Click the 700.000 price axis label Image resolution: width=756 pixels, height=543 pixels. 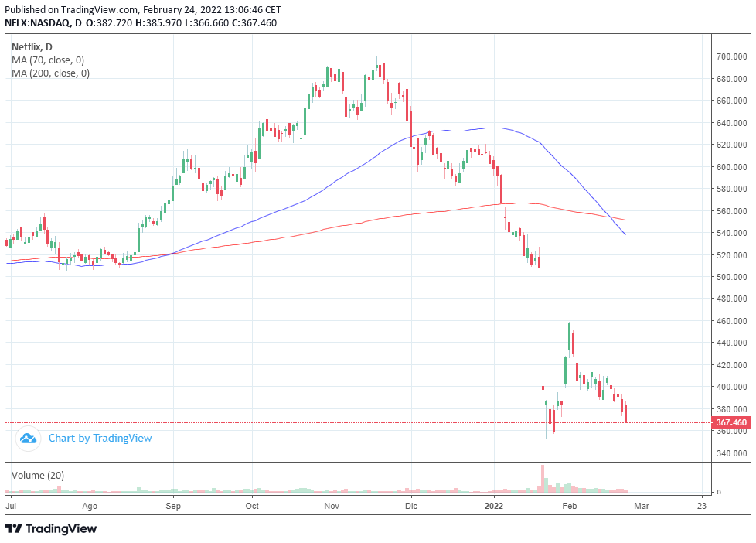point(732,56)
